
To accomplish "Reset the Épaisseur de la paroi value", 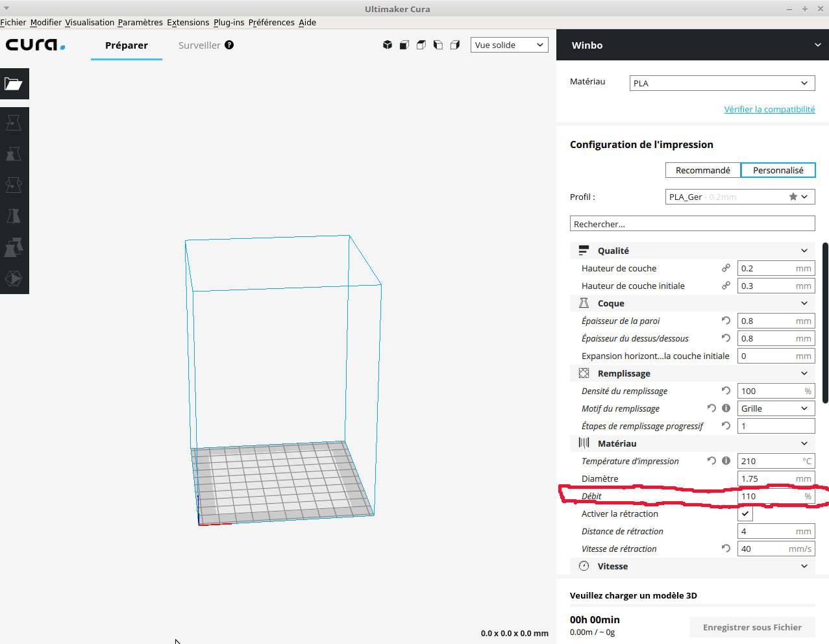I will pos(726,321).
